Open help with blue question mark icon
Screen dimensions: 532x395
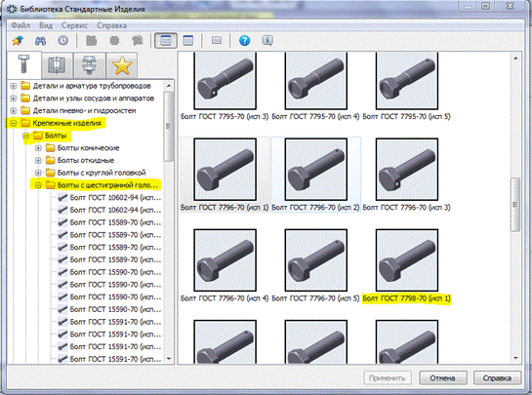pyautogui.click(x=244, y=41)
